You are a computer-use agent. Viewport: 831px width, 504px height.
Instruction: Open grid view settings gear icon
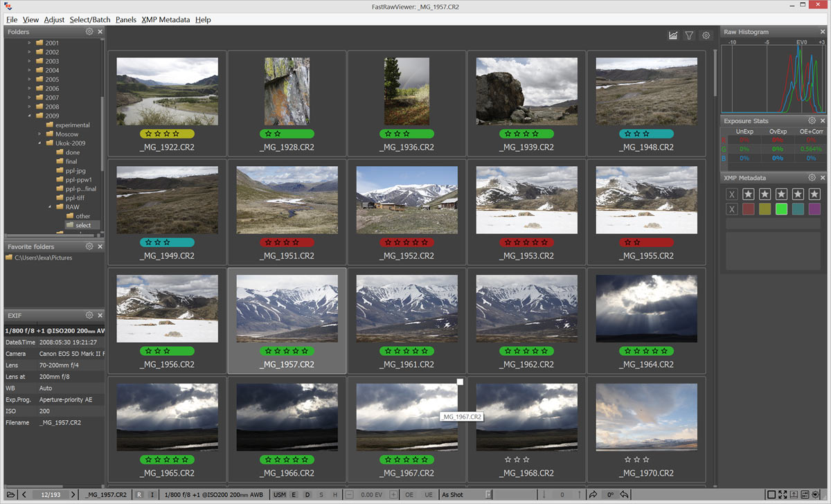pyautogui.click(x=706, y=35)
